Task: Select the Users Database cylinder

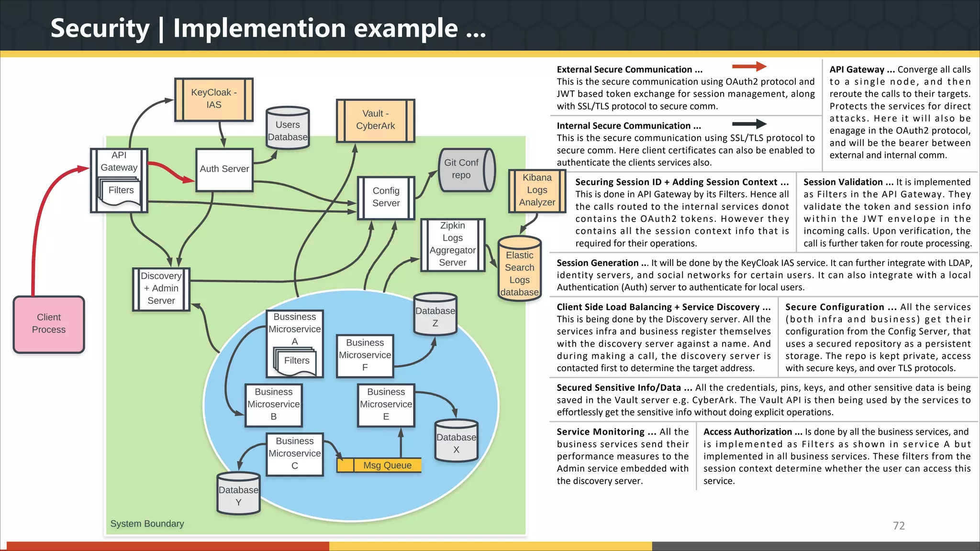Action: [x=288, y=129]
